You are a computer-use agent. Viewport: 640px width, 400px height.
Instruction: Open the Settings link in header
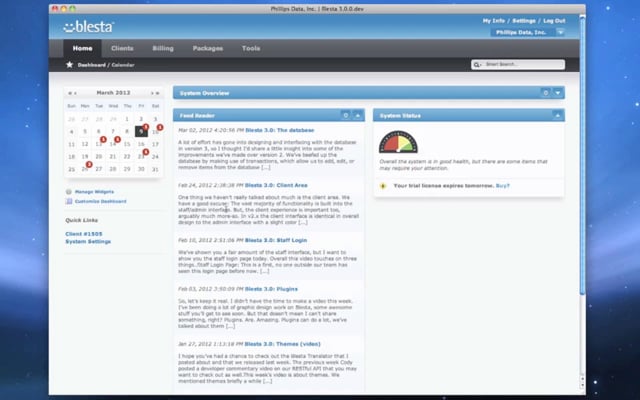[x=524, y=21]
